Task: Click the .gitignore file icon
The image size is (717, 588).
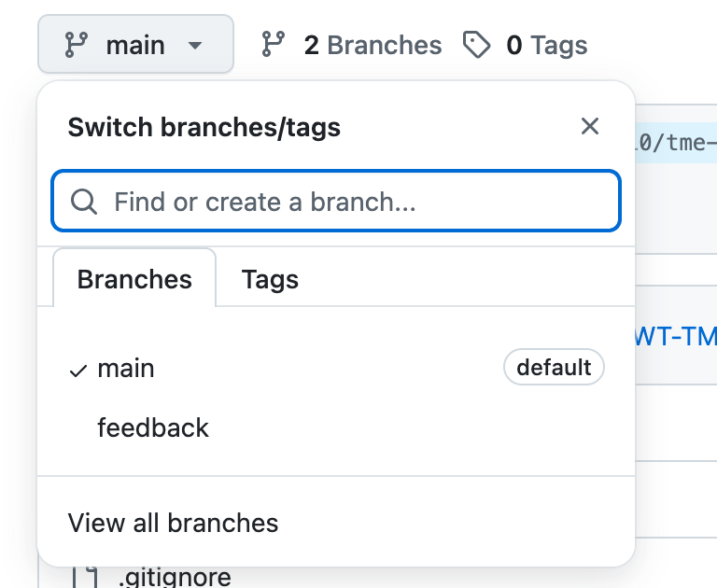Action: tap(86, 578)
